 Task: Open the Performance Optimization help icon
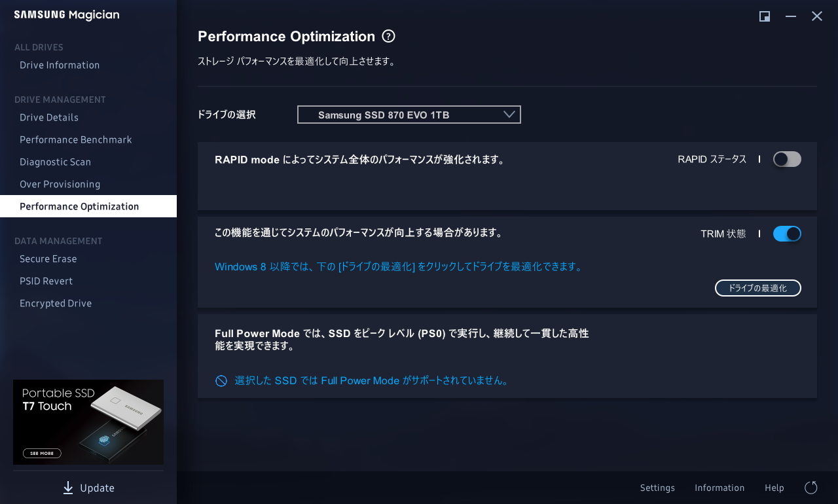pyautogui.click(x=389, y=36)
